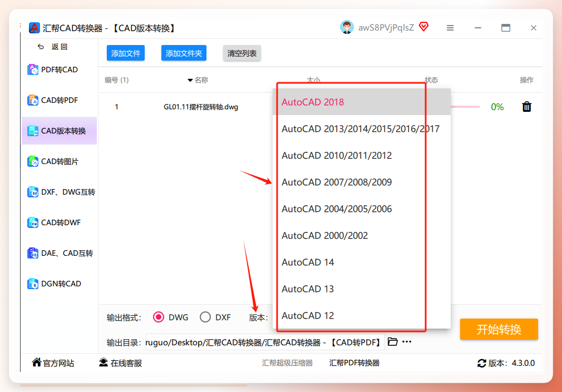Select the DXF output format radio

pyautogui.click(x=205, y=317)
